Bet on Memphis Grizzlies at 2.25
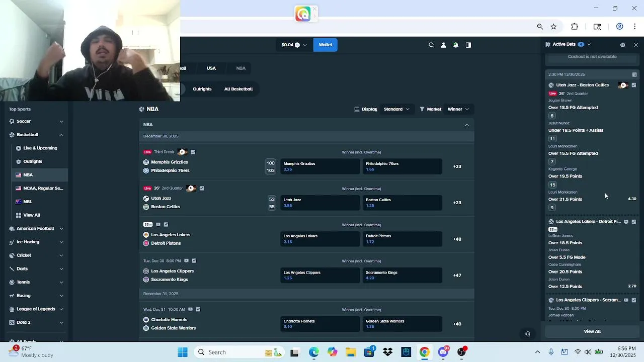644x362 pixels. 320,166
